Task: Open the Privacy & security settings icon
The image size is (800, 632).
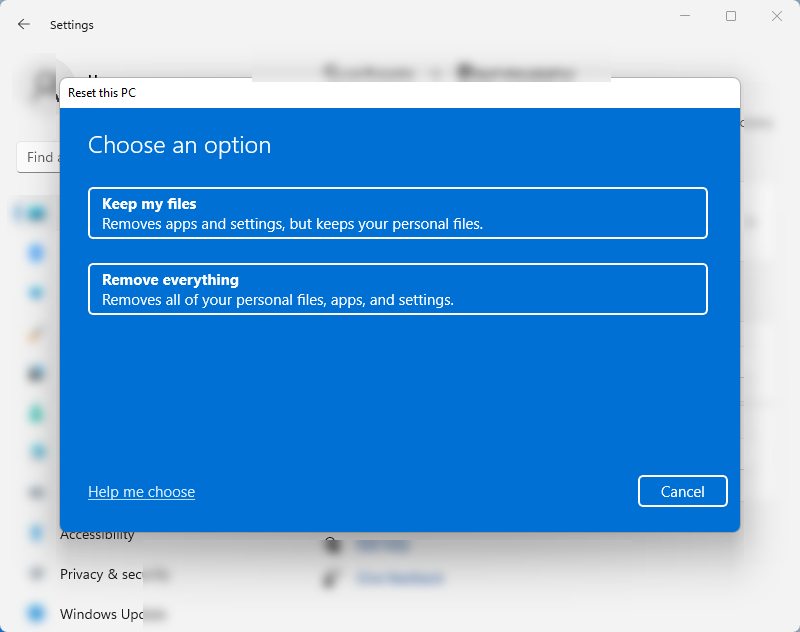Action: click(x=36, y=574)
